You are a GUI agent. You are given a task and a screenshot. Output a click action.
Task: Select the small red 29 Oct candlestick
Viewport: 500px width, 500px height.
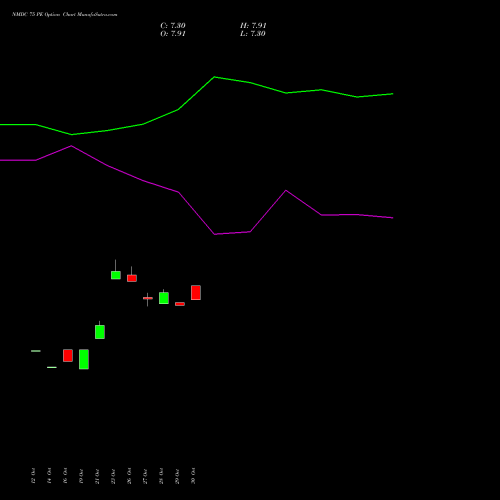[180, 304]
